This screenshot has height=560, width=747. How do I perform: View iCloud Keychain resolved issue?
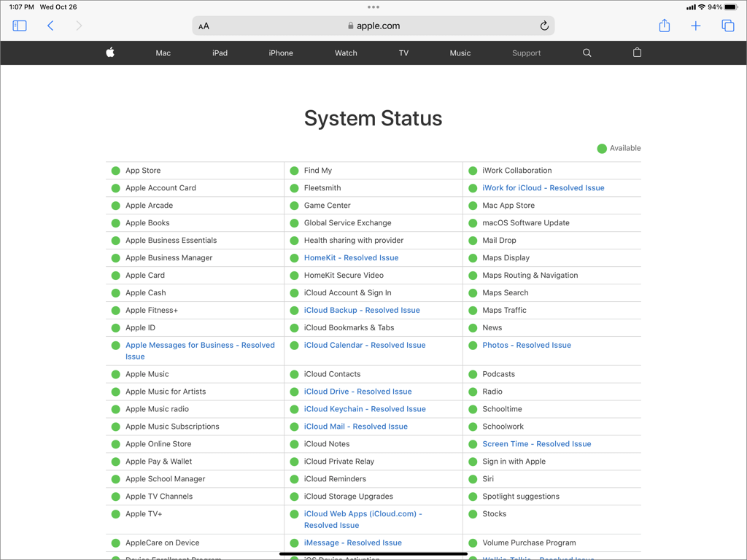pyautogui.click(x=365, y=409)
